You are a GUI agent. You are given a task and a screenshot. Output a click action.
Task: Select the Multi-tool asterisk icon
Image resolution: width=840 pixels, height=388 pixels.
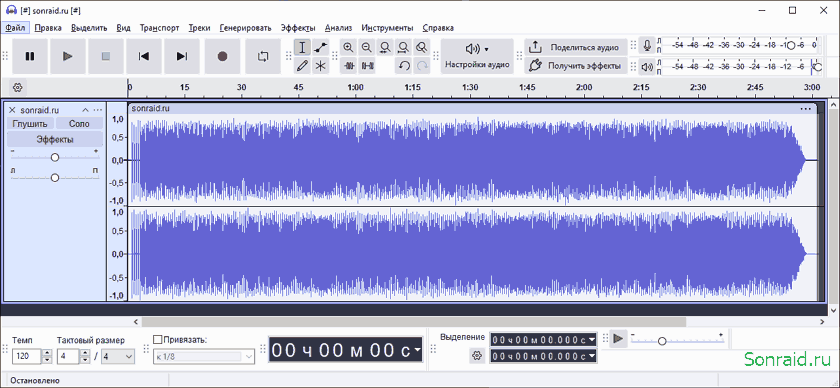point(320,65)
